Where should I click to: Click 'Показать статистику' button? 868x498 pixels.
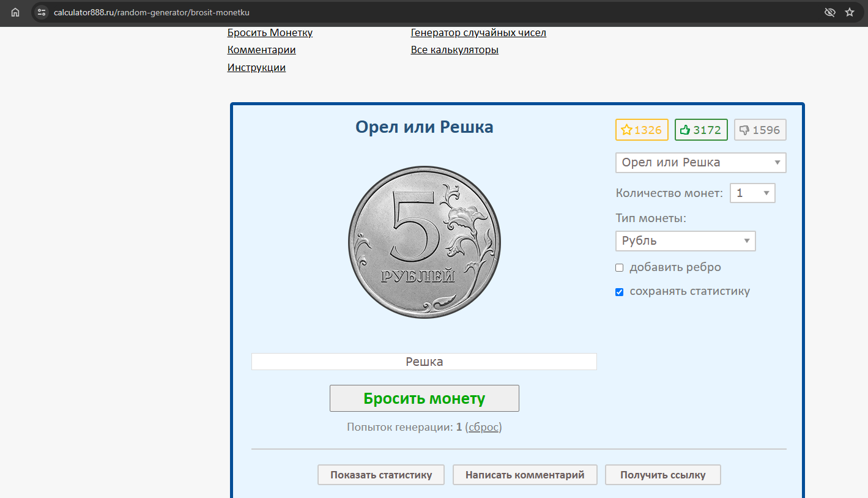(x=381, y=475)
